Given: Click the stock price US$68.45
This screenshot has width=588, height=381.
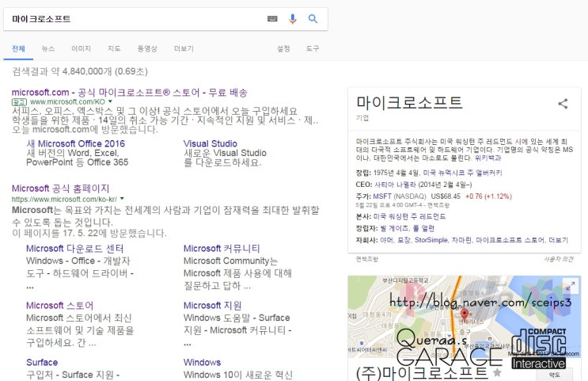Looking at the screenshot, I should coord(446,196).
